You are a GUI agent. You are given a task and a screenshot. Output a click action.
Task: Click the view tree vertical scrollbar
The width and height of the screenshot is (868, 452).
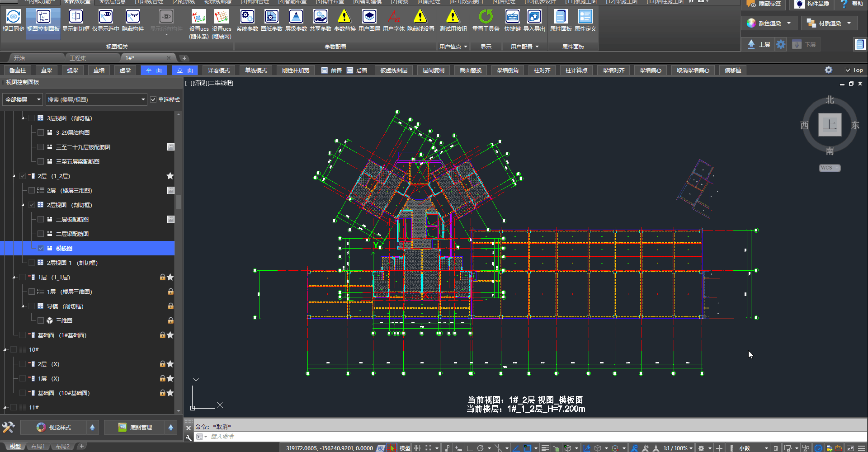179,202
